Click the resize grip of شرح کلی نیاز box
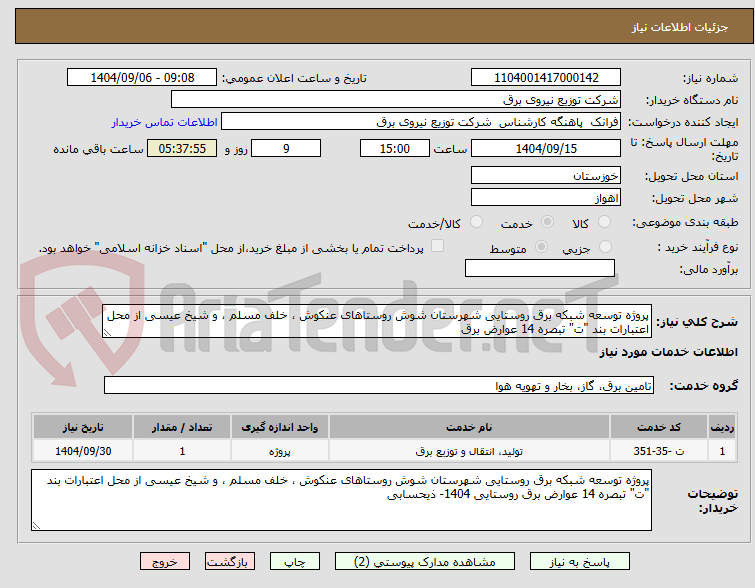The image size is (755, 588). tap(107, 333)
